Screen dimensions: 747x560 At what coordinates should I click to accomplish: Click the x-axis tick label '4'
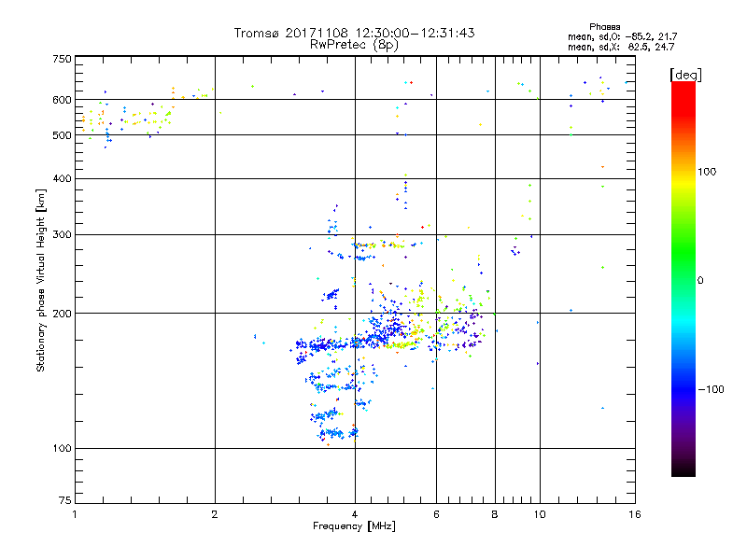[x=355, y=514]
